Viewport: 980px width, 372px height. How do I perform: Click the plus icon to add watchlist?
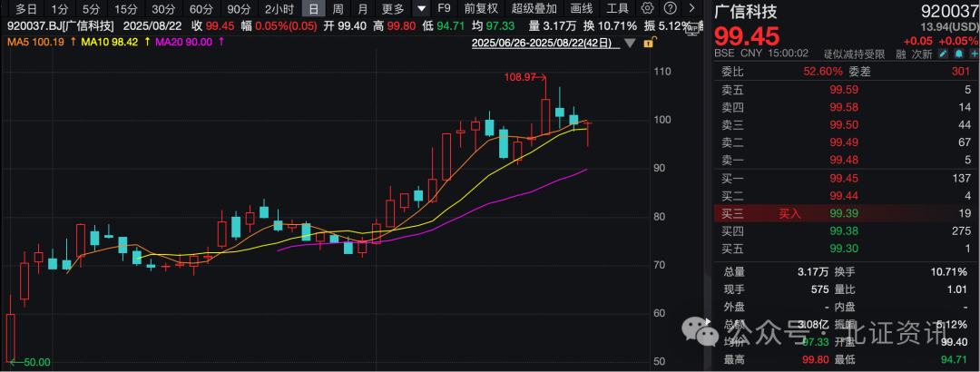click(x=974, y=54)
